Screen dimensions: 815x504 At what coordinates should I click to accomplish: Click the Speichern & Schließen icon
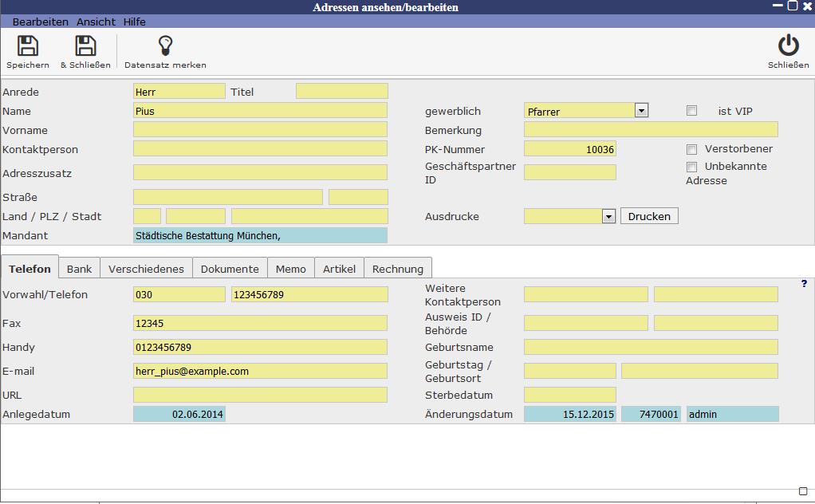coord(85,46)
